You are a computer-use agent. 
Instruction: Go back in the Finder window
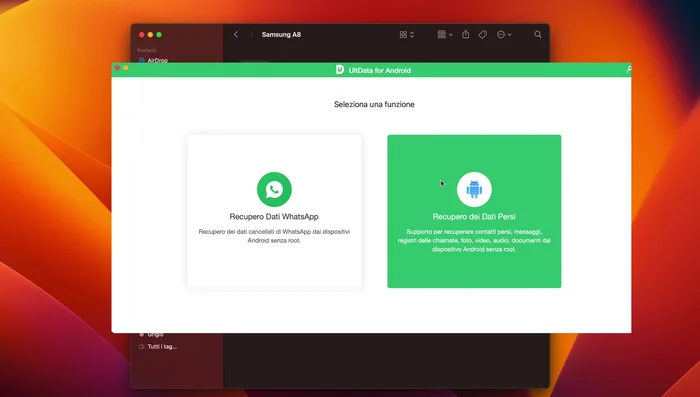click(x=236, y=34)
